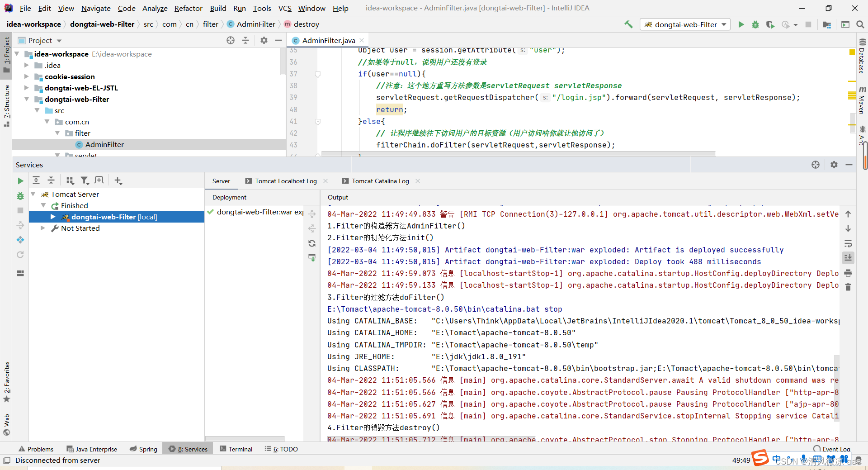The height and width of the screenshot is (470, 868).
Task: Open Favorites tool window tab
Action: pos(6,381)
